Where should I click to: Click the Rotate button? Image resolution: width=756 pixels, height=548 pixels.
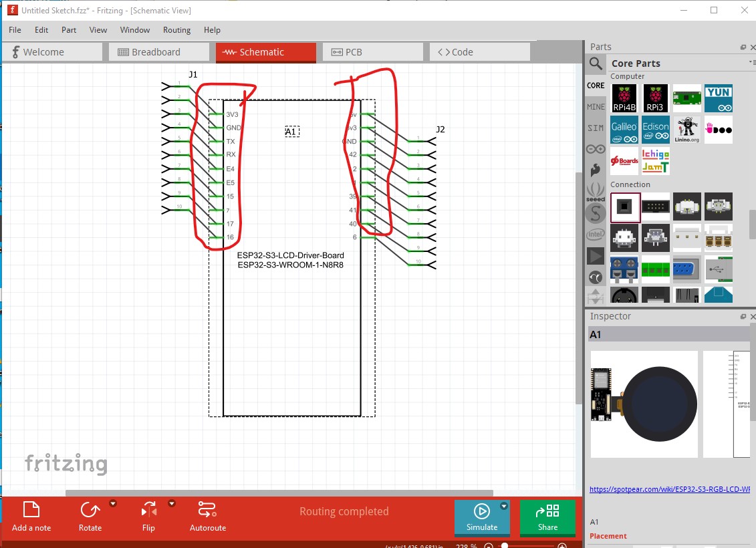coord(90,517)
